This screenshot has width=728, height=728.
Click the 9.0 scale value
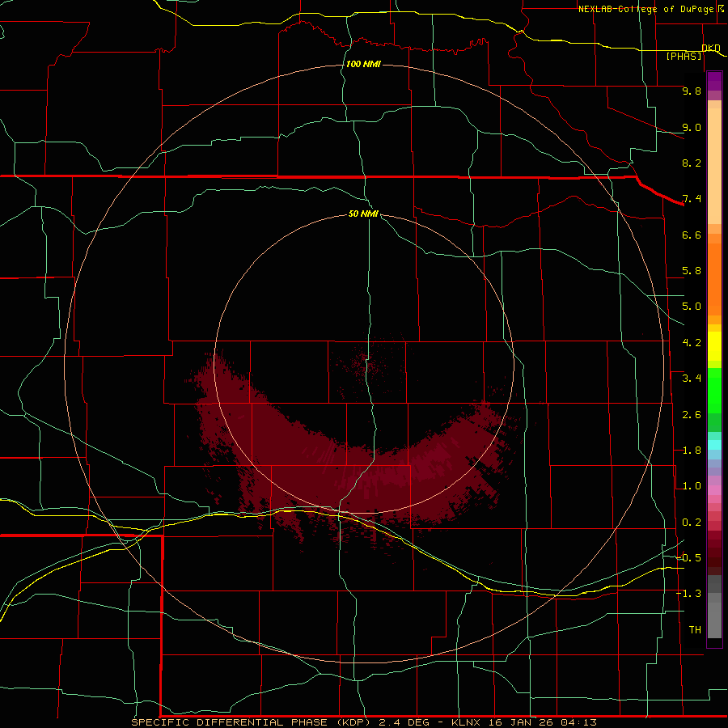click(692, 127)
